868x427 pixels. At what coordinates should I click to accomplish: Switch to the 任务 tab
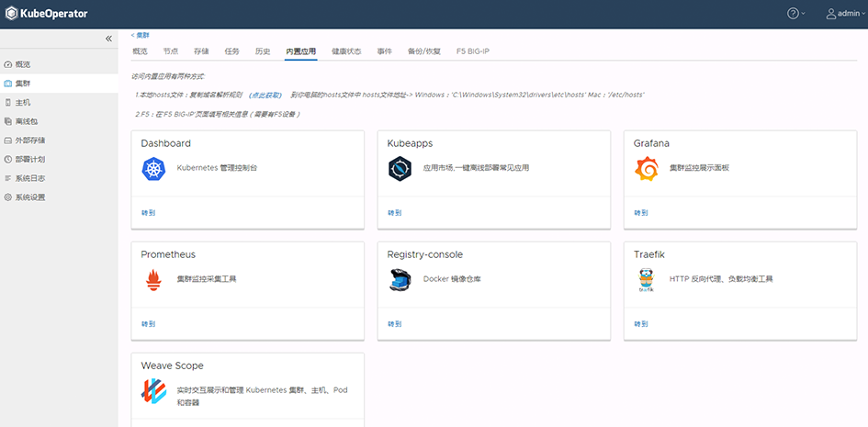(x=232, y=51)
